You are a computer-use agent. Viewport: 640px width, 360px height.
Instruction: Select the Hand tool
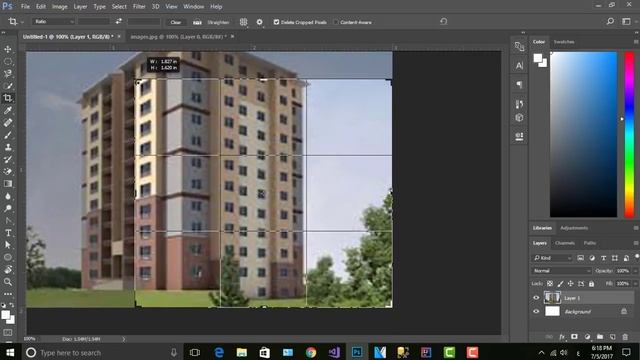coord(8,269)
